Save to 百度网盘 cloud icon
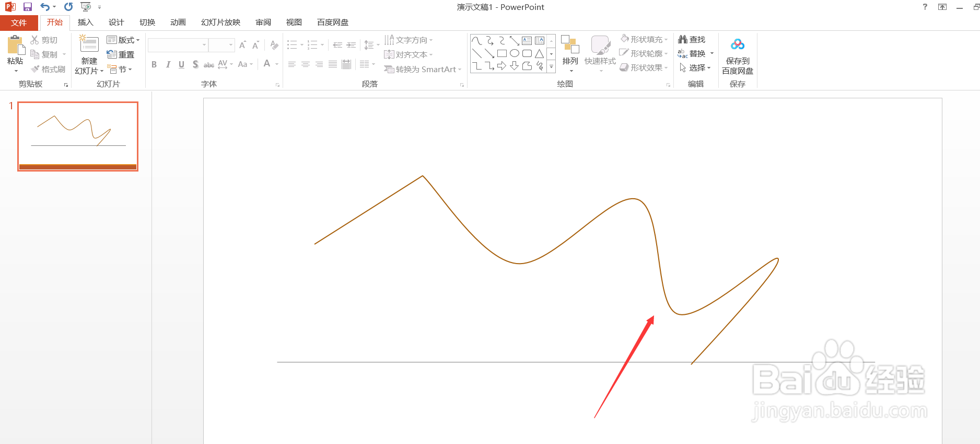Image resolution: width=980 pixels, height=444 pixels. pos(738,44)
